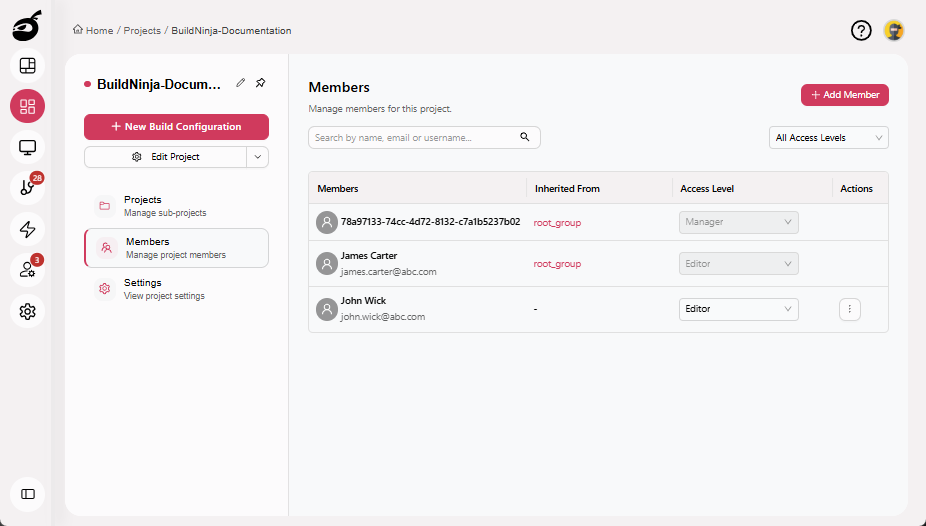The height and width of the screenshot is (526, 926).
Task: Open the Projects grid icon in sidebar
Action: coord(27,106)
